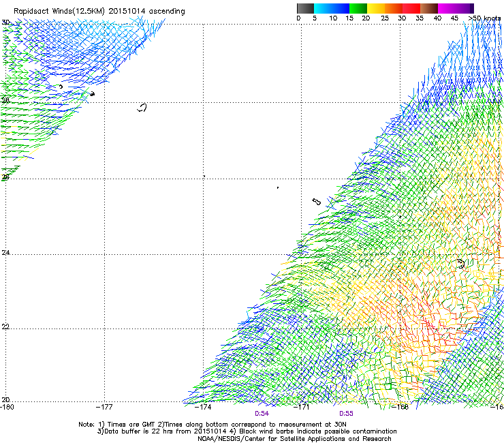This screenshot has width=504, height=443.
Task: Click the -180 longitude axis label
Action: pyautogui.click(x=7, y=407)
